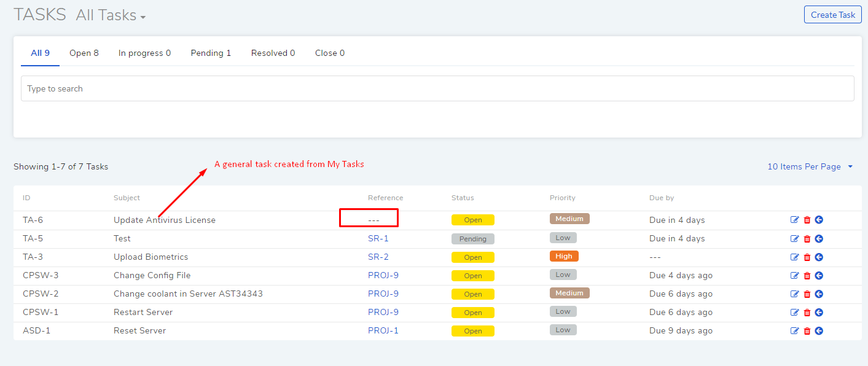Delete task CPSW-3 Change Config File

[x=807, y=275]
